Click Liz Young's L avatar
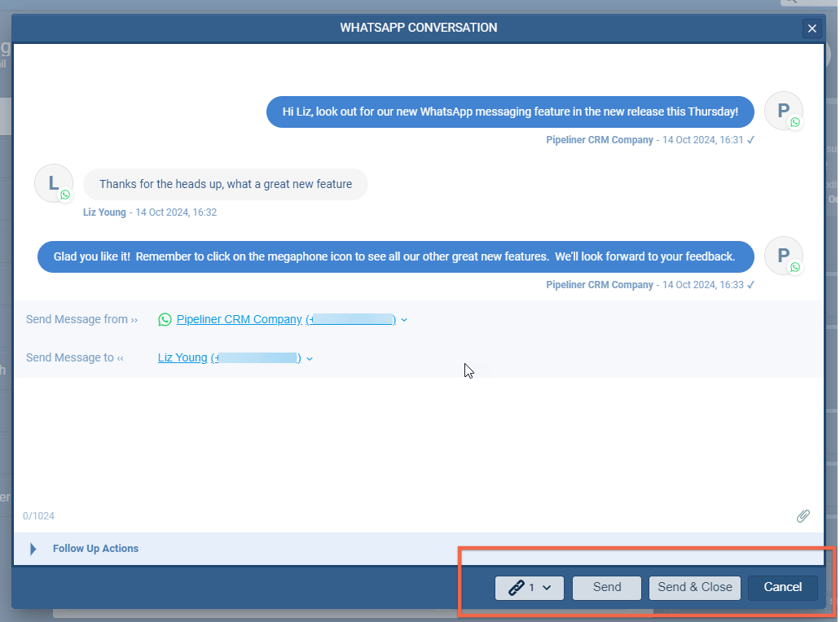Screen dimensions: 840x622 54,184
